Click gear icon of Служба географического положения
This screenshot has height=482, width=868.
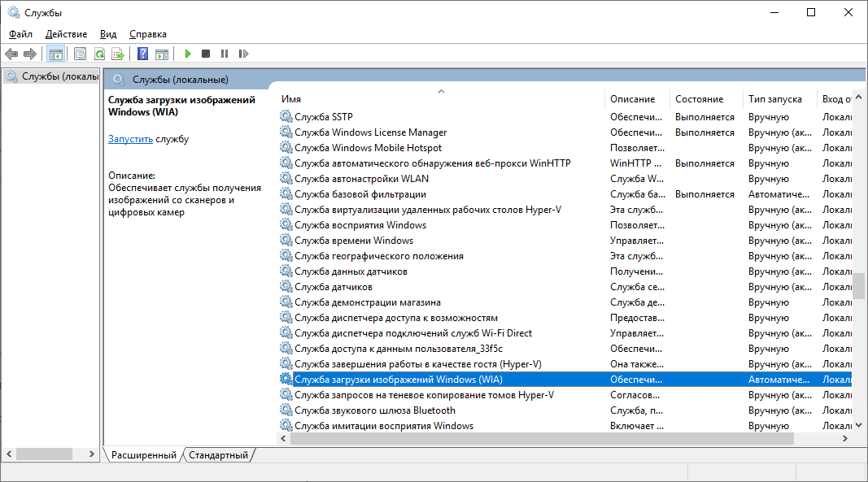pyautogui.click(x=286, y=256)
